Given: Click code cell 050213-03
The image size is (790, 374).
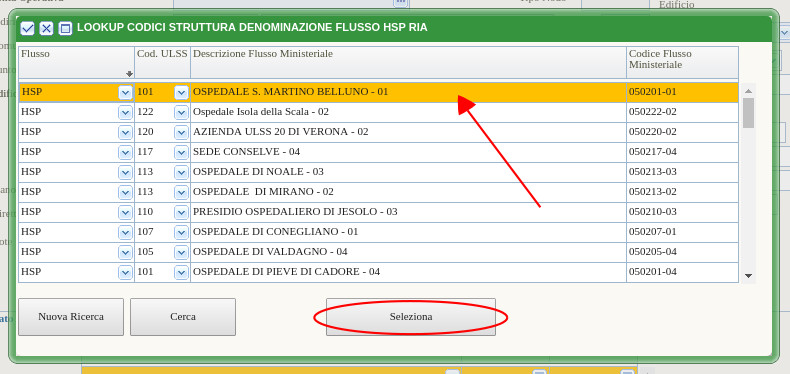Looking at the screenshot, I should 682,172.
